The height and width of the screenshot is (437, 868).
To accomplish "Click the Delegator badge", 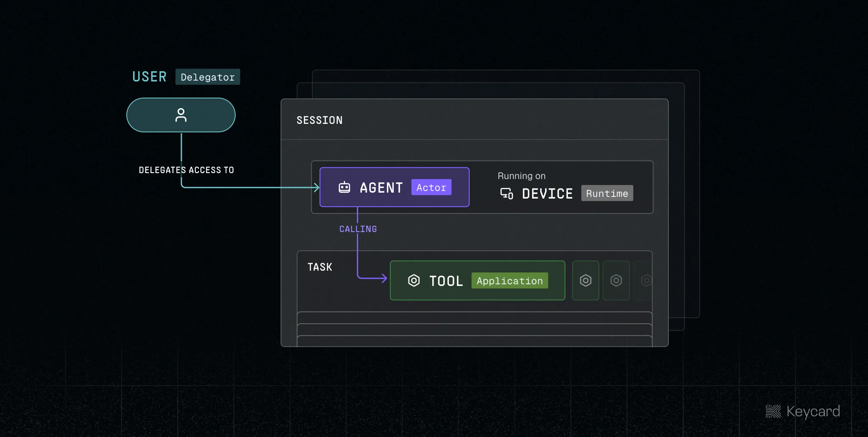I will 208,77.
